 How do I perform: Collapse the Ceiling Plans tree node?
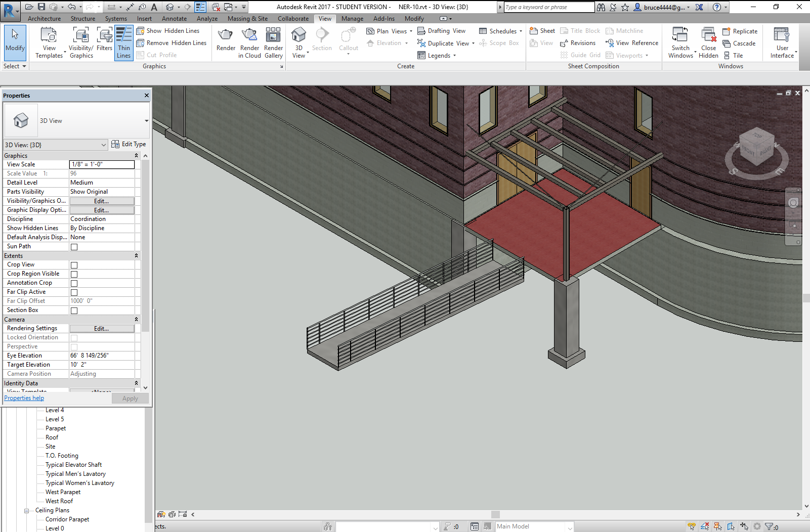click(x=26, y=510)
